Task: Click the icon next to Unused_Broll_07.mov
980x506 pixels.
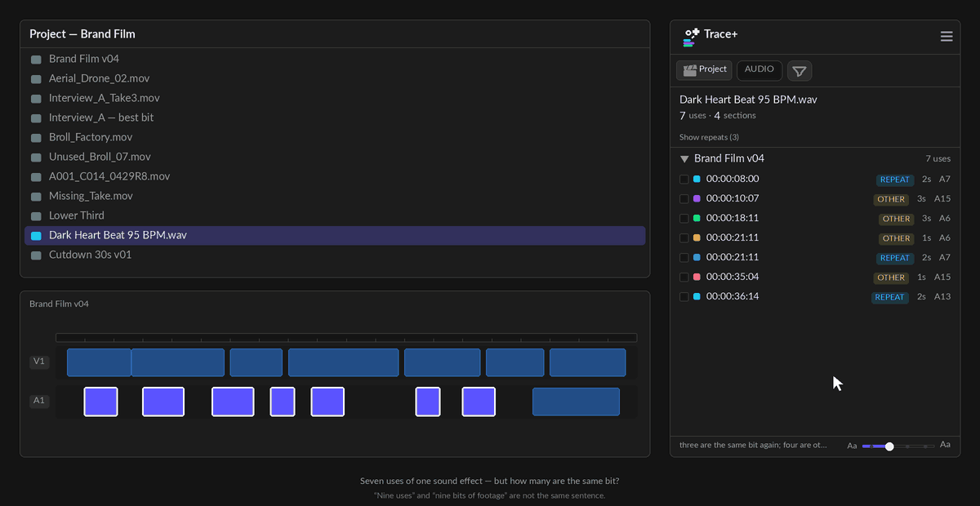Action: [36, 158]
